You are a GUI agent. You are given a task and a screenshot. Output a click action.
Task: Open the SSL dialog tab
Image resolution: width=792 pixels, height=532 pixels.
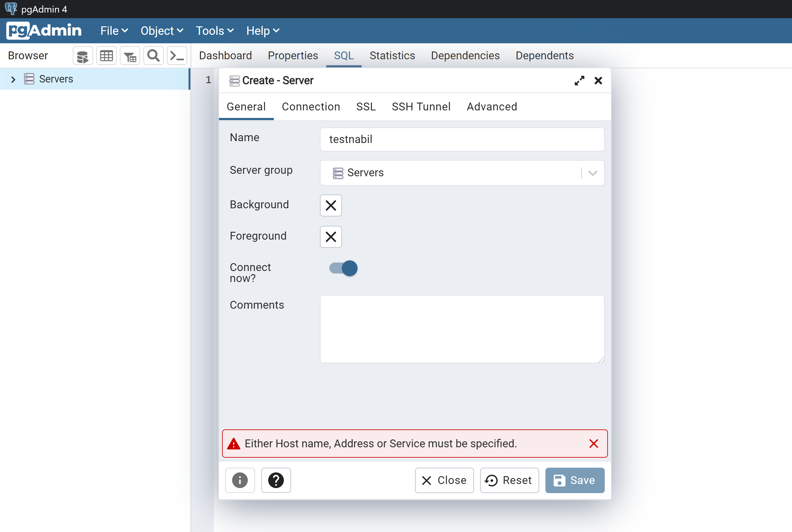[x=366, y=107]
